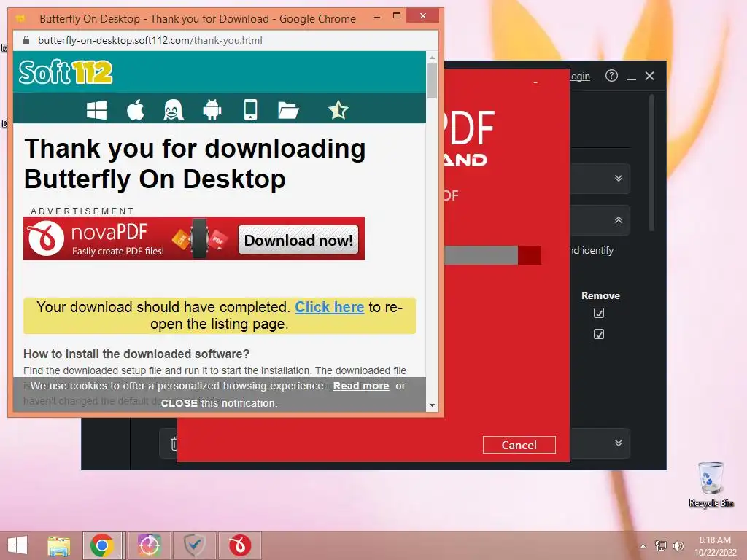
Task: Switch to Chrome in the taskbar
Action: pos(102,545)
